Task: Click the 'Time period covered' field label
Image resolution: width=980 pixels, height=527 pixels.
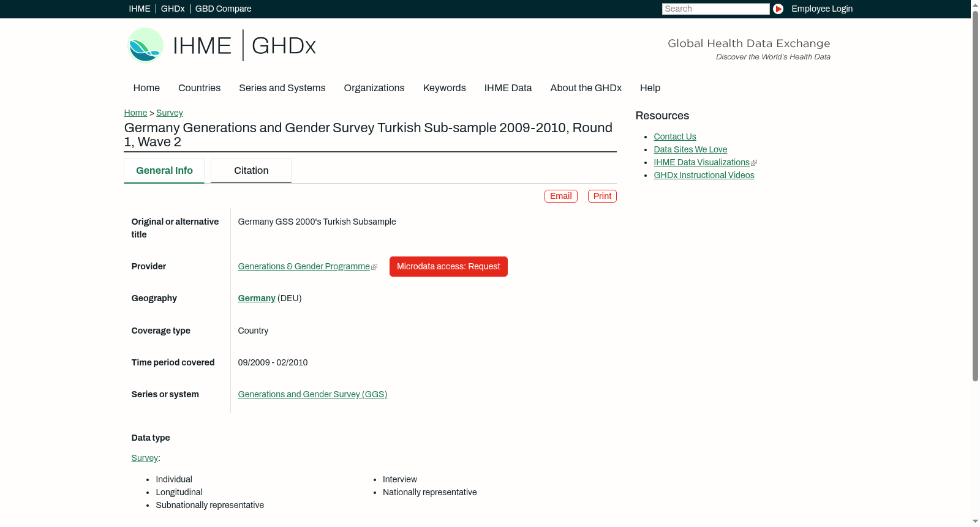Action: (x=173, y=362)
